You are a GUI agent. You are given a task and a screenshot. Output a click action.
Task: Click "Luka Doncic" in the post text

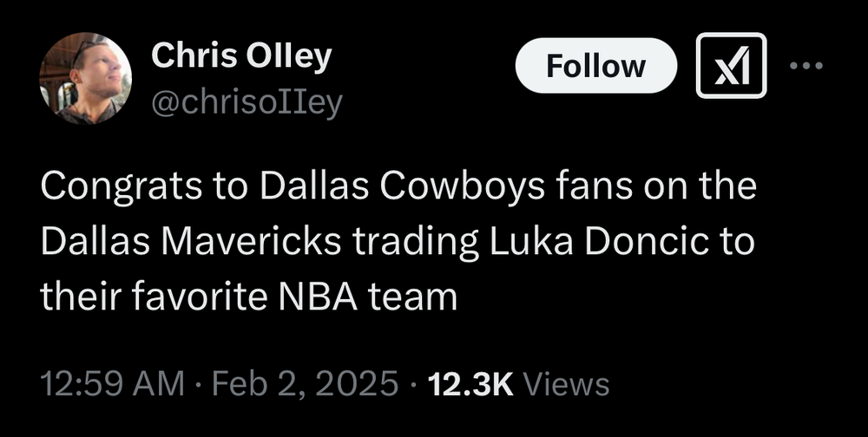point(621,243)
